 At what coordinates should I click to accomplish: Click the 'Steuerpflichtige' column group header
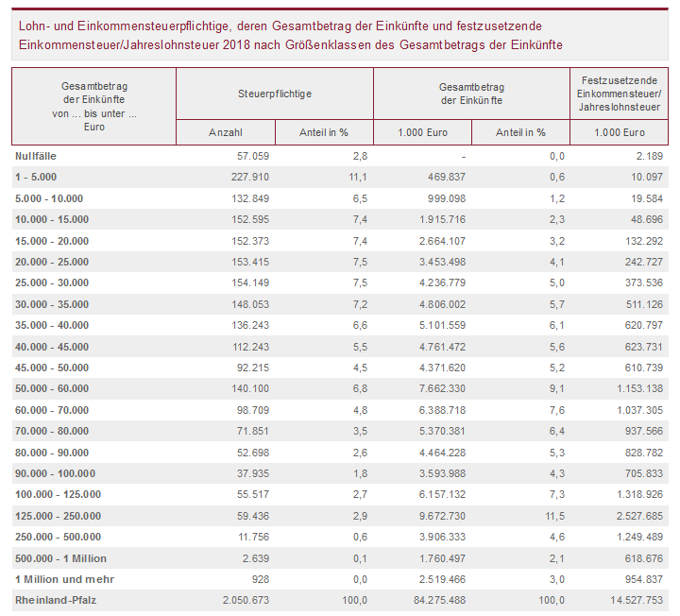tap(275, 94)
